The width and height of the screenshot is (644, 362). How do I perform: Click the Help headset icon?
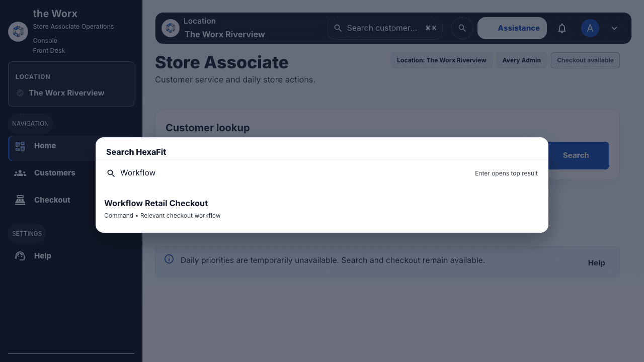tap(20, 256)
